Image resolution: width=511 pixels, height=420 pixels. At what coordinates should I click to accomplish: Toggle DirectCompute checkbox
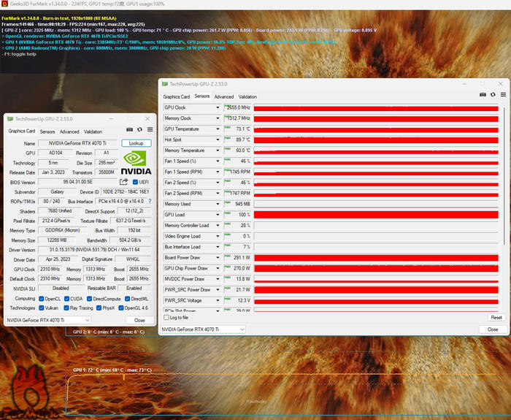(89, 299)
